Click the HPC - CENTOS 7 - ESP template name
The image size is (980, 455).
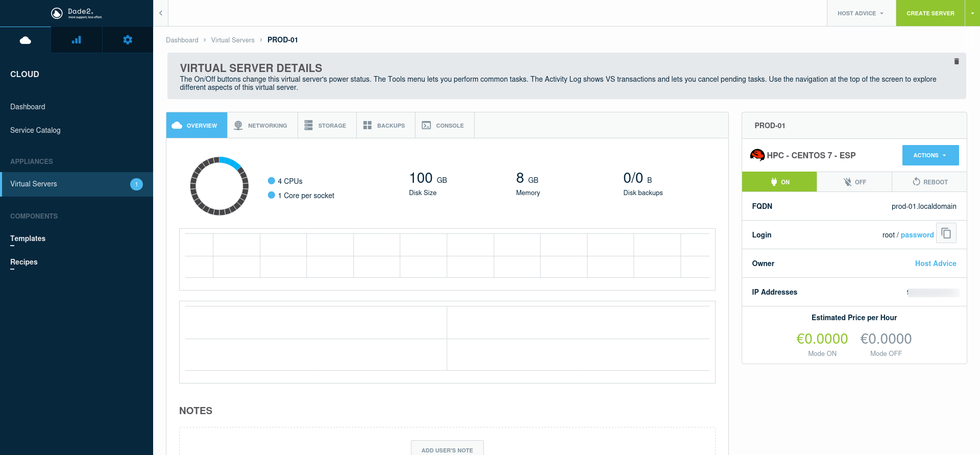pyautogui.click(x=811, y=155)
